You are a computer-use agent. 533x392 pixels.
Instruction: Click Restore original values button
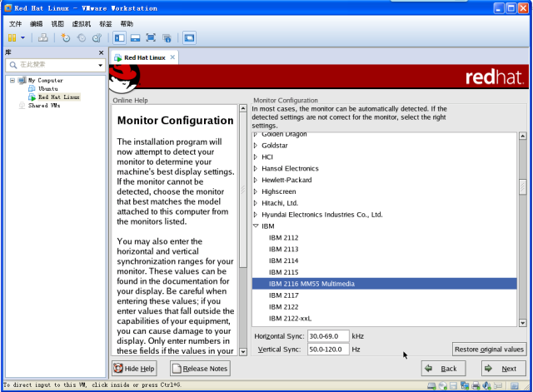489,350
